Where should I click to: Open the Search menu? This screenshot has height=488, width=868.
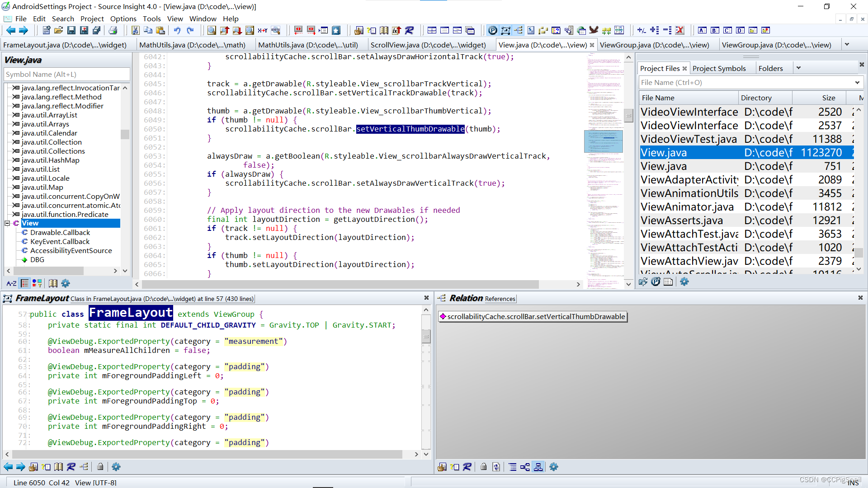point(63,19)
